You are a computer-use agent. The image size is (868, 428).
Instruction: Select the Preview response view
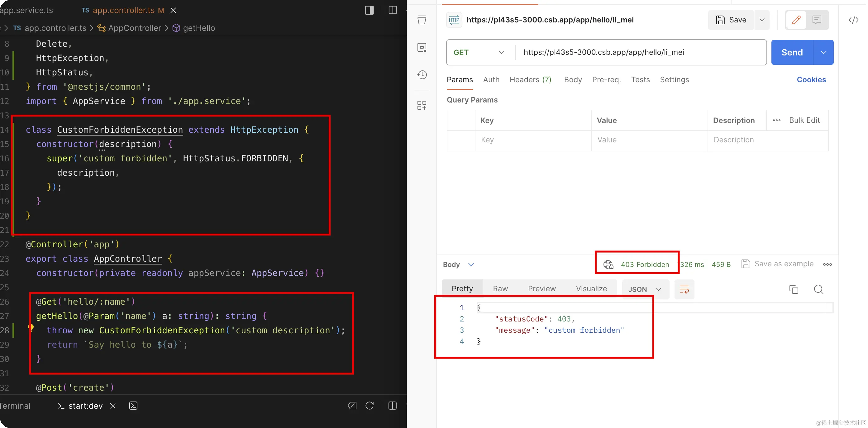(x=541, y=289)
